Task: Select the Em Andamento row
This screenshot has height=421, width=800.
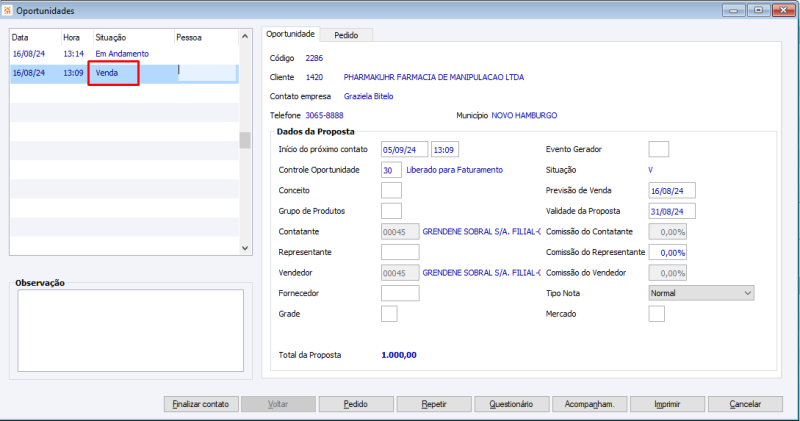Action: tap(124, 54)
